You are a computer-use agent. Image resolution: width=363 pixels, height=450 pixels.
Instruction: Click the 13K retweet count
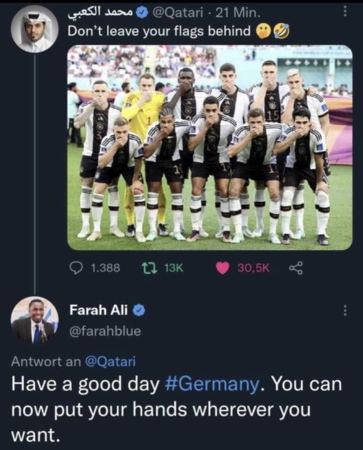(174, 268)
